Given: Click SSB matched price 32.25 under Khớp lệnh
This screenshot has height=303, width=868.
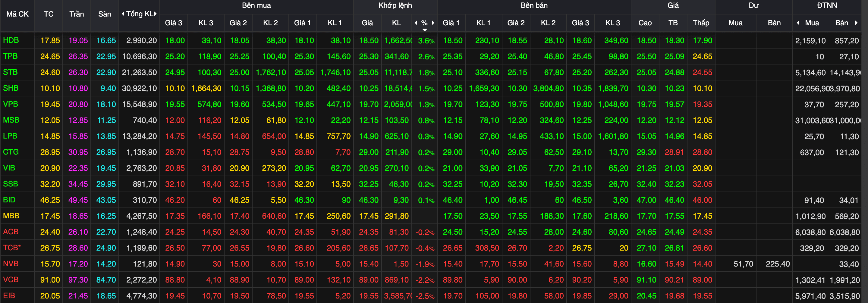Looking at the screenshot, I should tap(369, 184).
